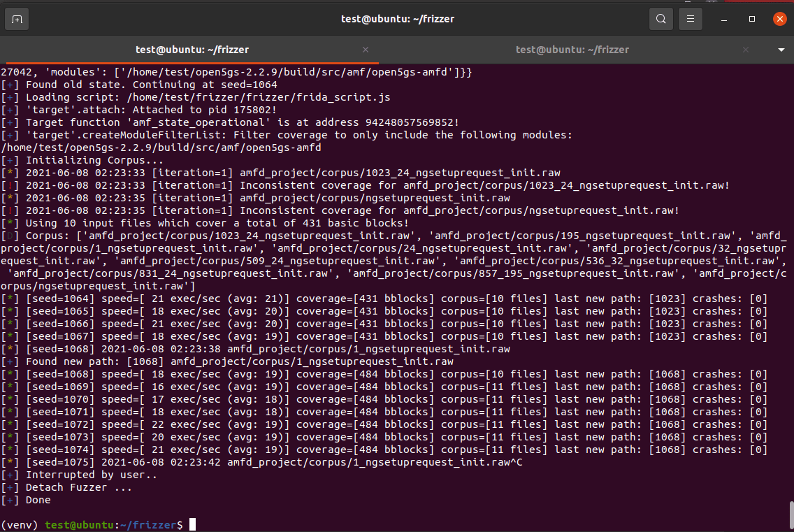
Task: Close the second frizzer tab
Action: pos(746,50)
